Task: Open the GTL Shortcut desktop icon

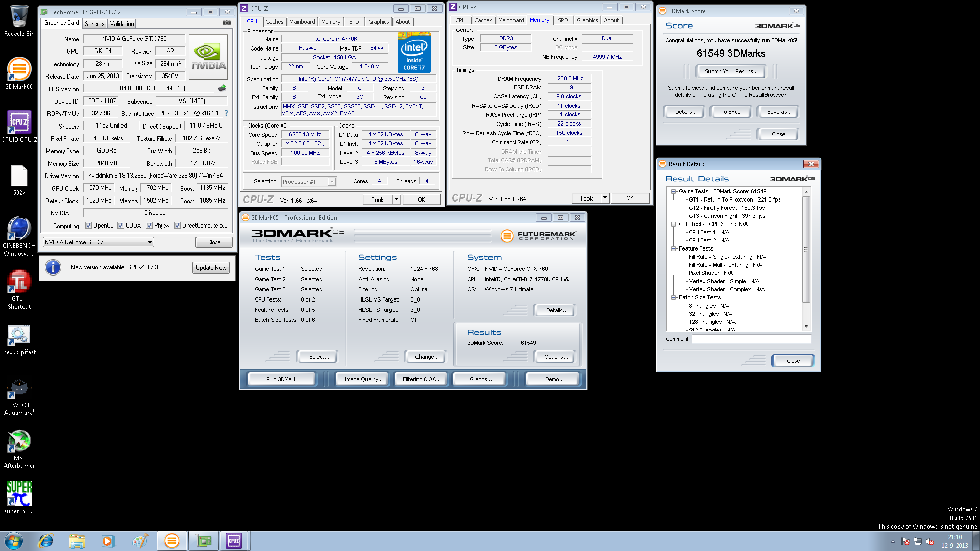Action: pos(19,290)
